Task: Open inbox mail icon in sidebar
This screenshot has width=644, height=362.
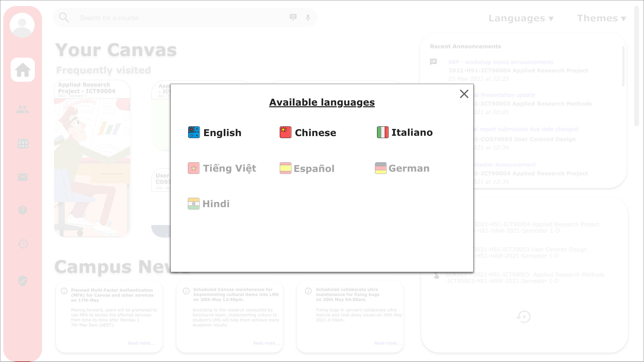Action: [x=23, y=177]
